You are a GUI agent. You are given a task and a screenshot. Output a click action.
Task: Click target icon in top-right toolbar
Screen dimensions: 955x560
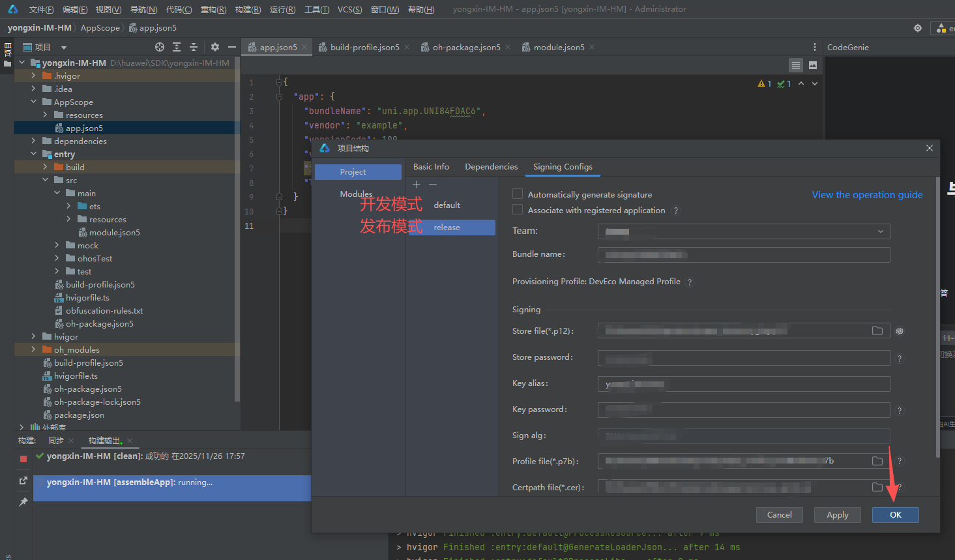coord(918,28)
